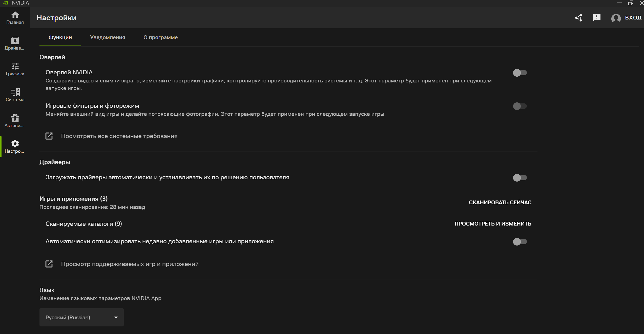Enable automatic driver download toggle

(x=520, y=178)
